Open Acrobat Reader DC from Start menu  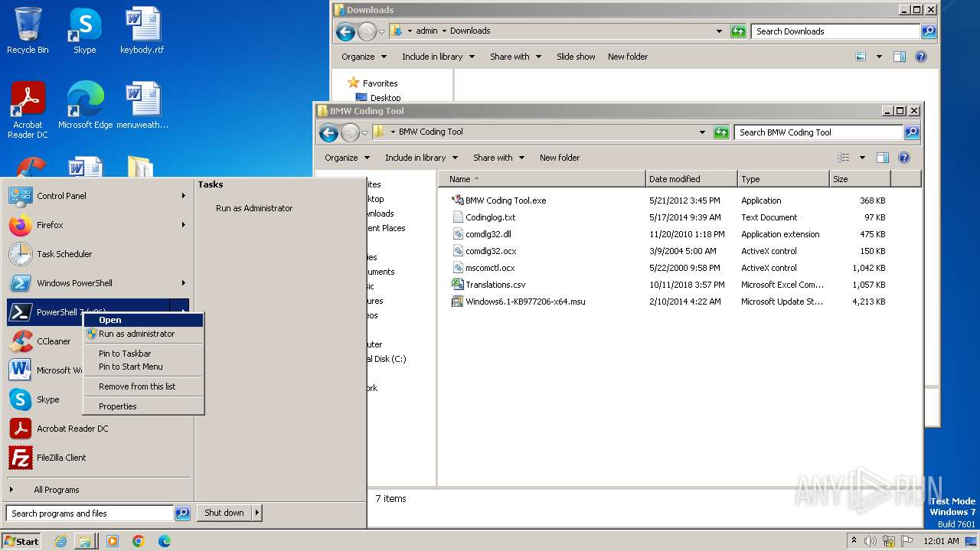[x=97, y=429]
